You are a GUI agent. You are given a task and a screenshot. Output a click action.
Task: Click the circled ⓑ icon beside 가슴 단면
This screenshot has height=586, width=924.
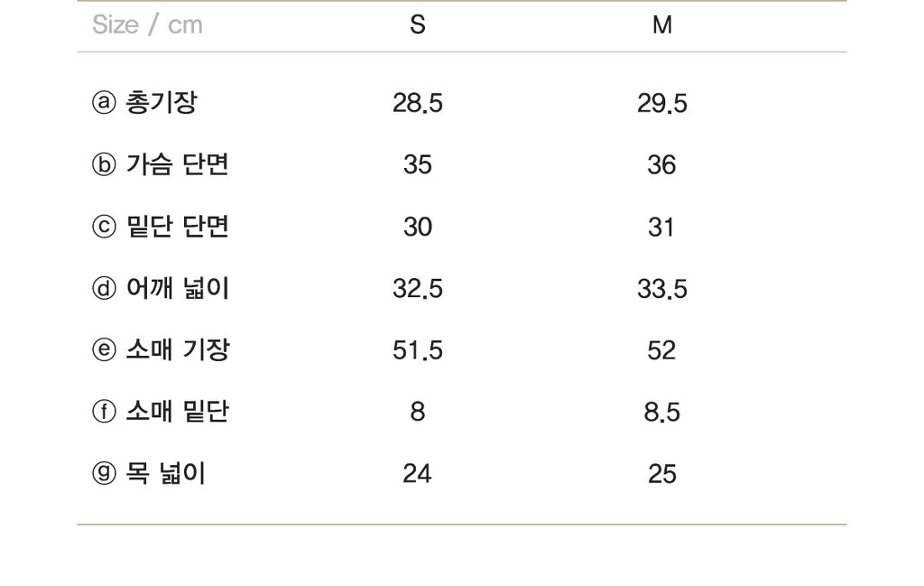104,164
